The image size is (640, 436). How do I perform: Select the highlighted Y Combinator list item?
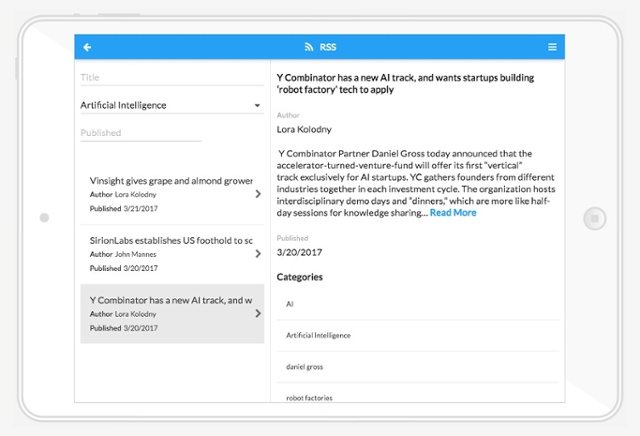(x=172, y=314)
